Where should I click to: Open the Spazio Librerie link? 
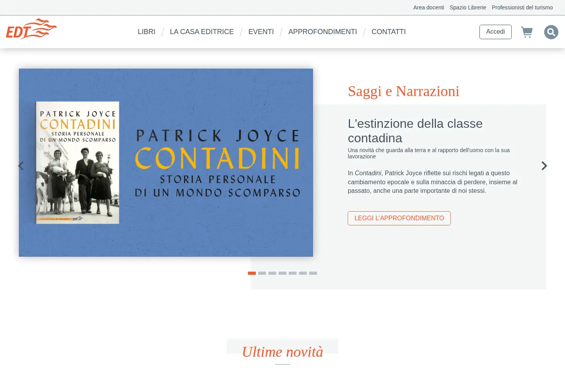(468, 7)
